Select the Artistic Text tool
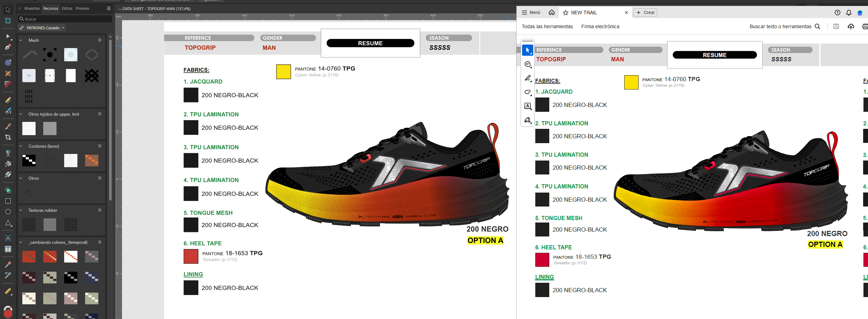This screenshot has height=319, width=868. point(8,238)
